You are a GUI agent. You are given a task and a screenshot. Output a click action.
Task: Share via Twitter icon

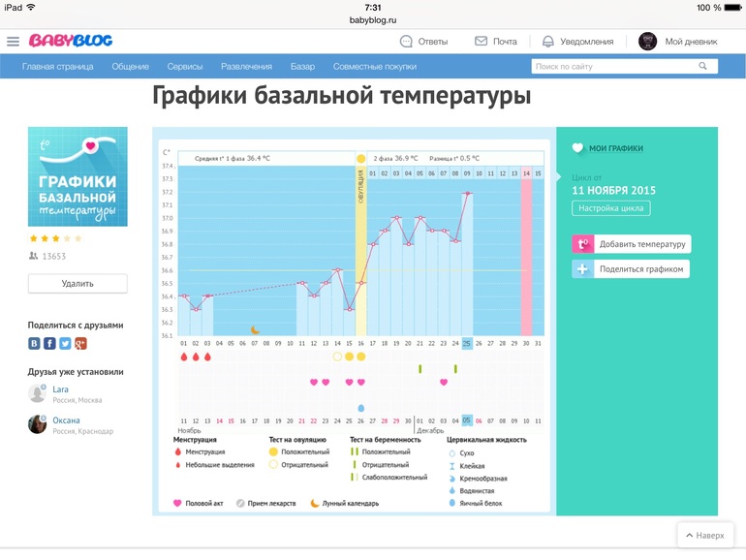(65, 343)
